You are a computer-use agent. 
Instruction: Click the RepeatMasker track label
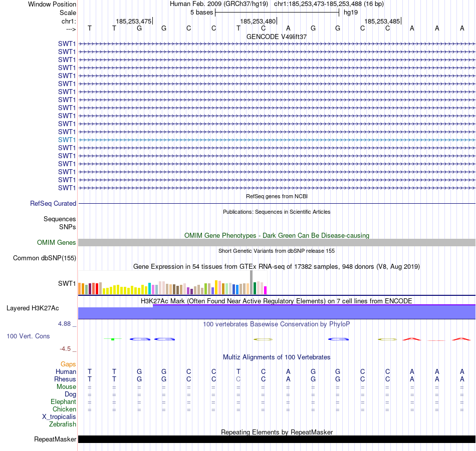55,439
